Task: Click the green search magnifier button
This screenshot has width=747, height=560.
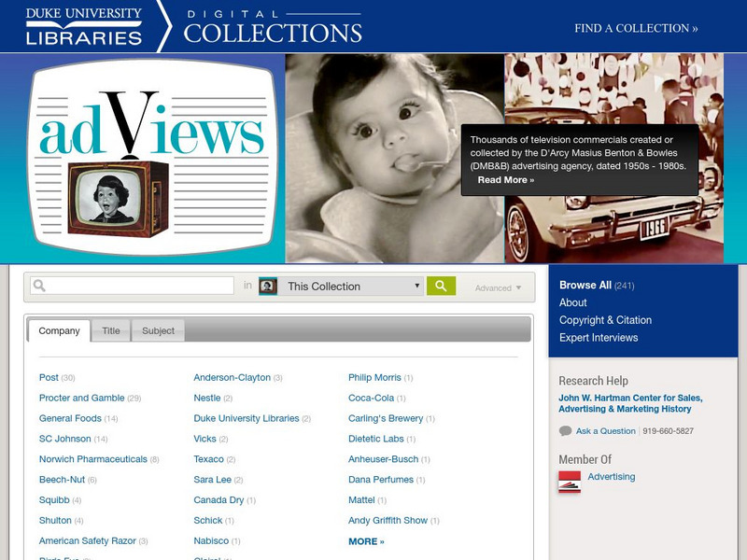Action: point(441,287)
